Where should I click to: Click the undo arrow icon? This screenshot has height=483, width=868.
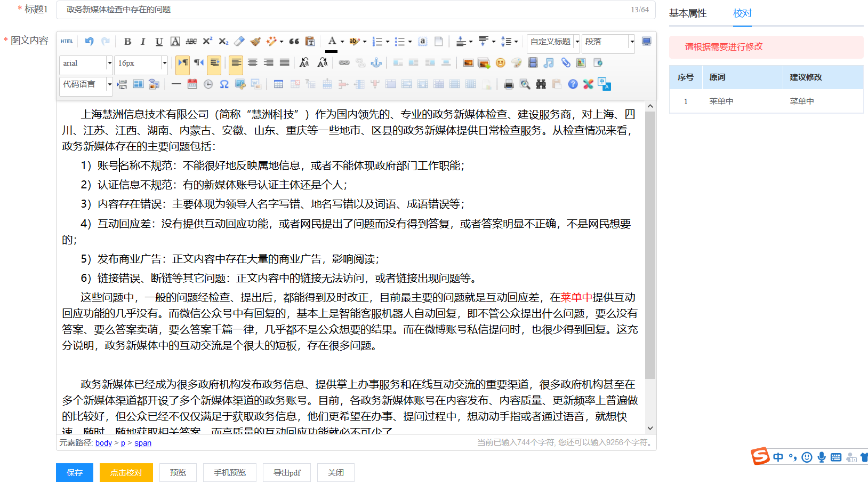pos(89,42)
